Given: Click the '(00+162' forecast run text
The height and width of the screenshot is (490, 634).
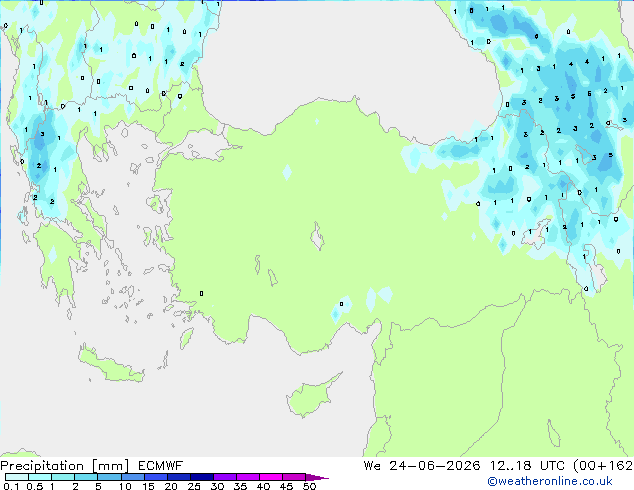Looking at the screenshot, I should 603,466.
